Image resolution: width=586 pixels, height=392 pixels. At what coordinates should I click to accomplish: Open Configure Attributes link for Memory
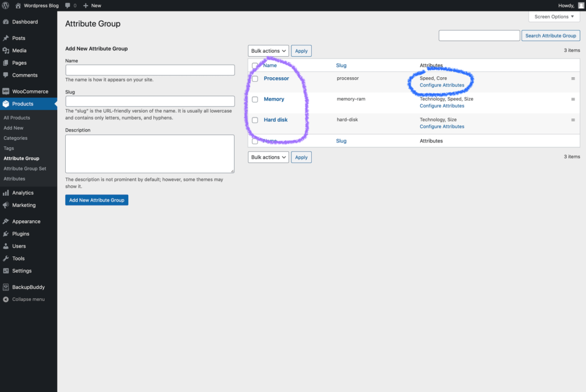(x=442, y=106)
